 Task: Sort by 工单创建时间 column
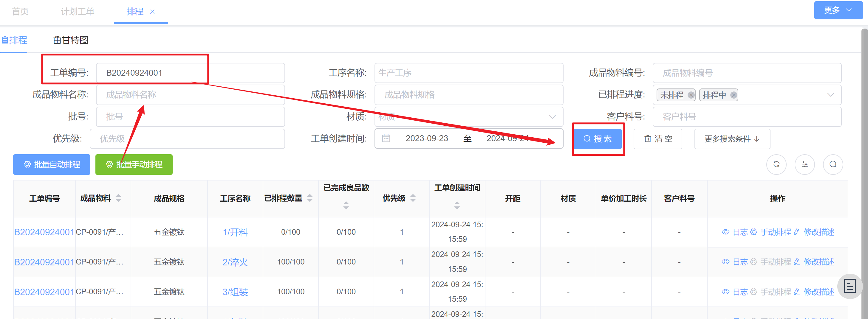457,205
